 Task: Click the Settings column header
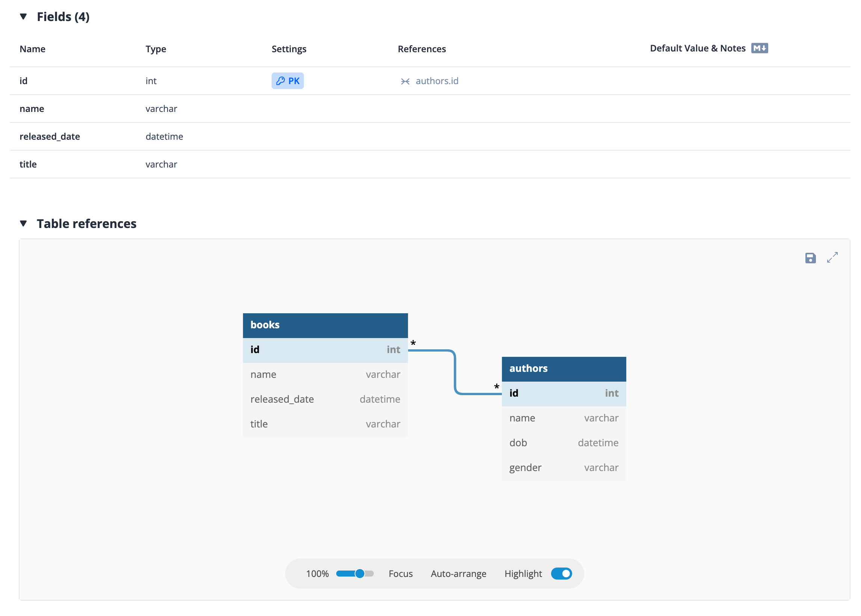[289, 49]
